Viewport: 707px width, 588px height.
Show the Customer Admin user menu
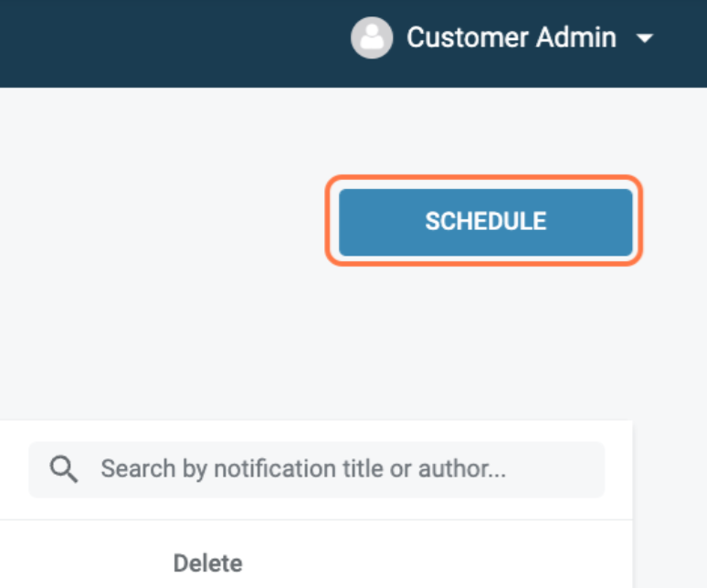coord(511,38)
